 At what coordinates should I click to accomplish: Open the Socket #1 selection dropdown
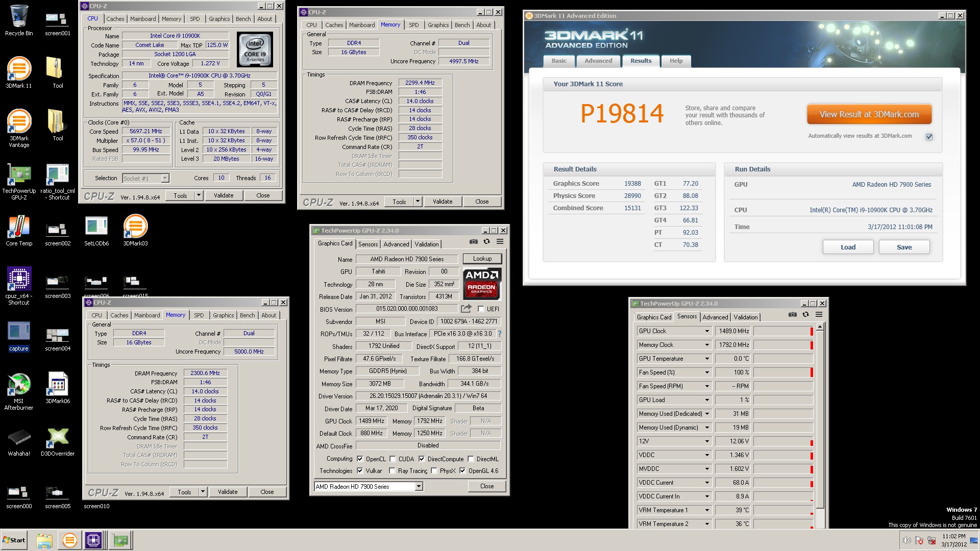(x=146, y=178)
